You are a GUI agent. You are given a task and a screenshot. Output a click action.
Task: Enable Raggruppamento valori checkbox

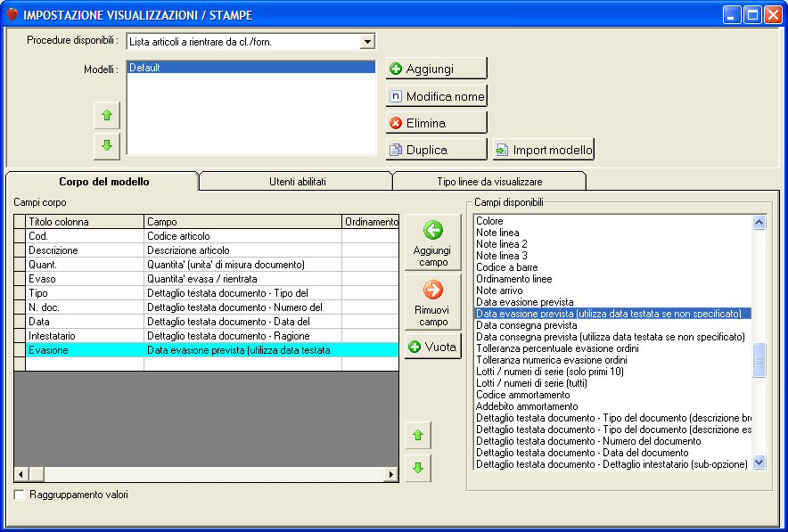pos(19,495)
